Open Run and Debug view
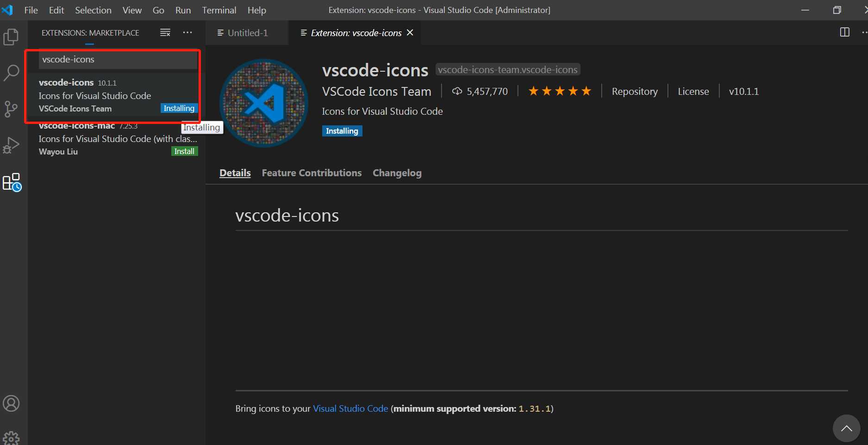Viewport: 868px width, 445px height. tap(11, 145)
